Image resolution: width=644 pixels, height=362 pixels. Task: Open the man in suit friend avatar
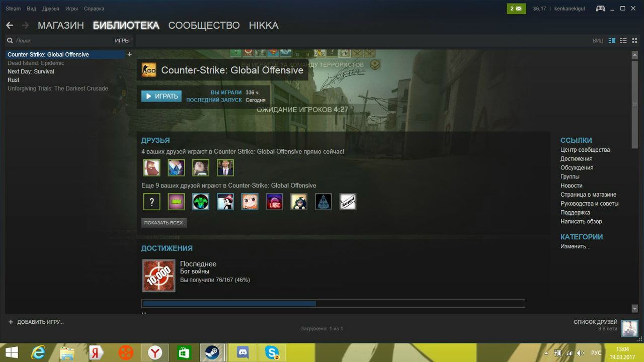tap(225, 167)
